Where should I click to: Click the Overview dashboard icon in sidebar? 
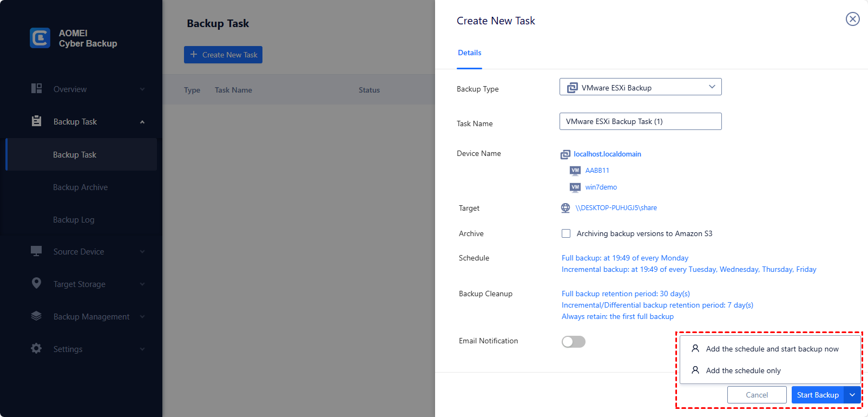point(36,89)
